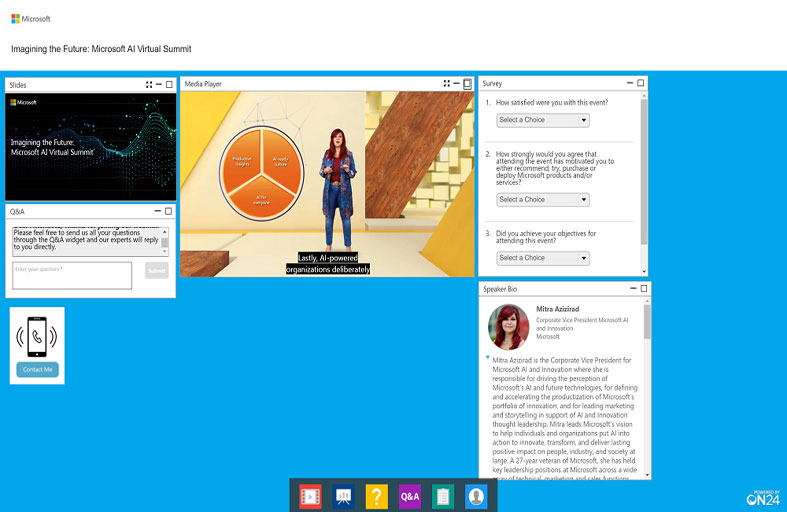The height and width of the screenshot is (512, 787).
Task: Open the achieved objectives question dropdown
Action: [x=543, y=258]
